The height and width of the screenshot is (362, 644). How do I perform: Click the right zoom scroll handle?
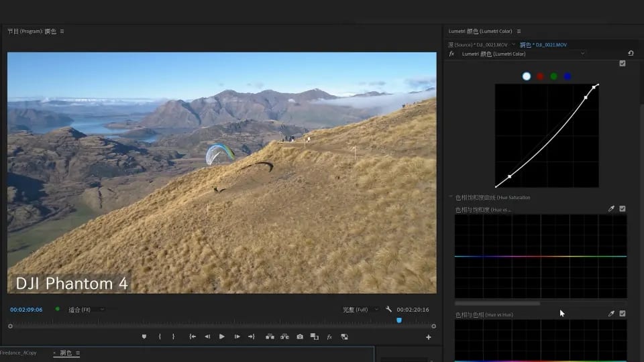click(434, 326)
